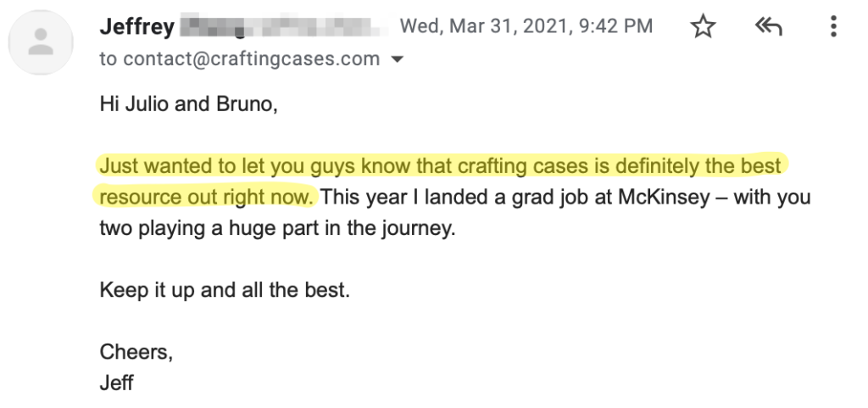Click the blurred sender last name
Viewport: 868px width, 408px height.
tap(284, 26)
